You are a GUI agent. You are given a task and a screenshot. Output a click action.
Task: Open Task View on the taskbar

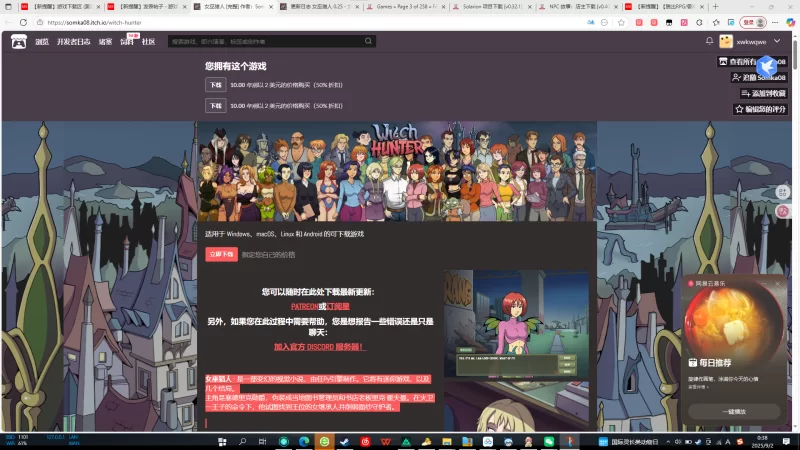coord(262,442)
